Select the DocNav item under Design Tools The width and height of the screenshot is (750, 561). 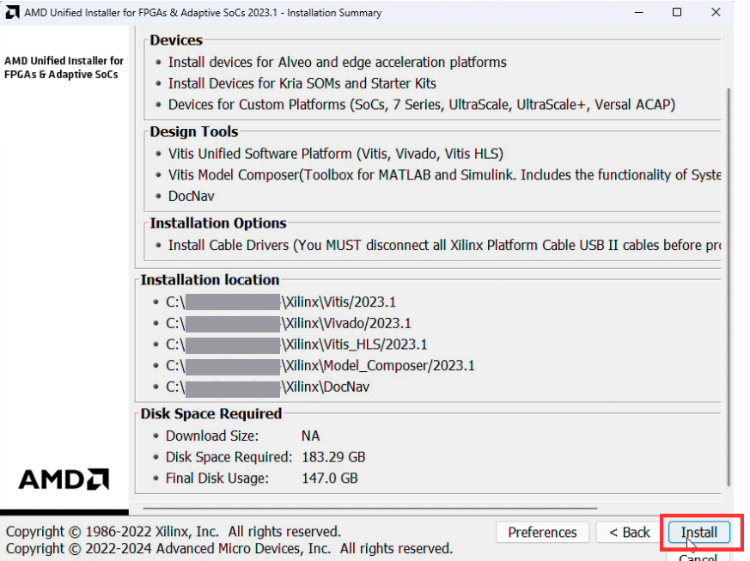191,196
